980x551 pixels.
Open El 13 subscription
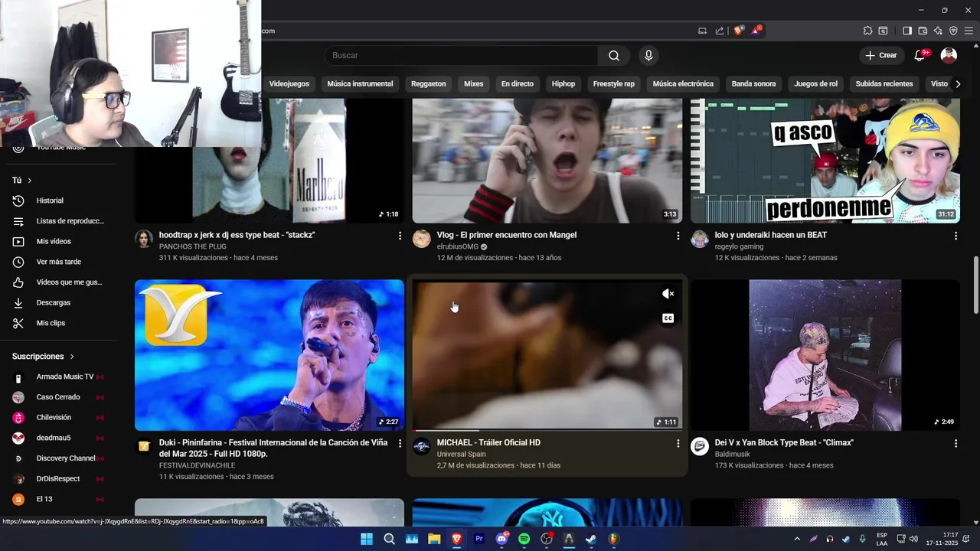pyautogui.click(x=61, y=499)
